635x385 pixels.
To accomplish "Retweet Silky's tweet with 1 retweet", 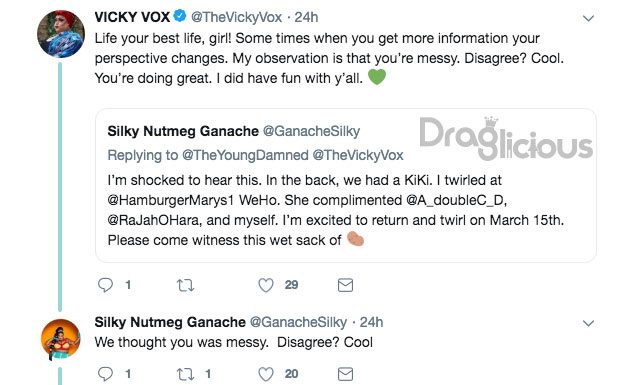I will click(185, 374).
